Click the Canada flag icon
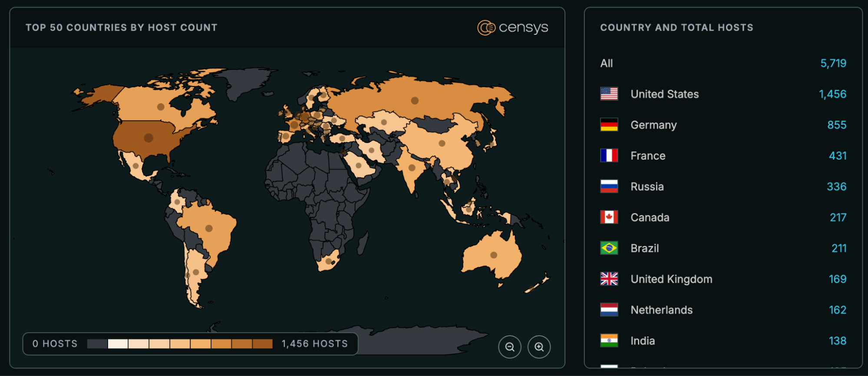This screenshot has width=868, height=376. tap(609, 217)
